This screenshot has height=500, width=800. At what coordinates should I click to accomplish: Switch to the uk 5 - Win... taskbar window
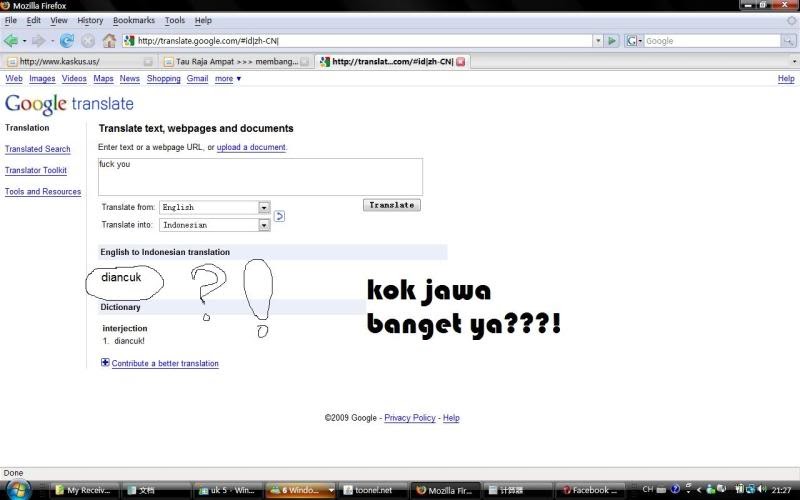click(229, 490)
